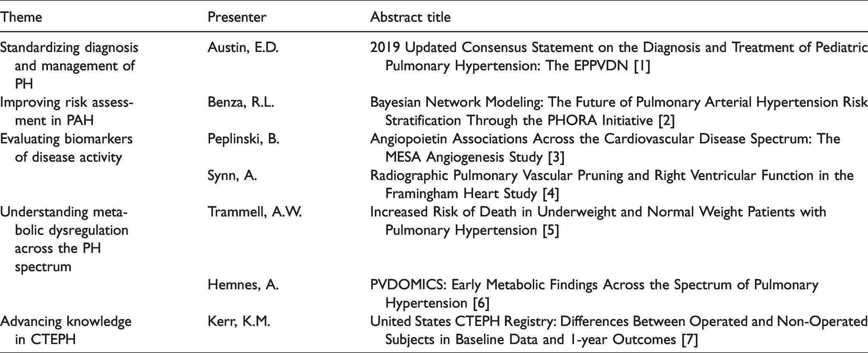
Task: Click the Abstract title column header
Action: [x=410, y=17]
